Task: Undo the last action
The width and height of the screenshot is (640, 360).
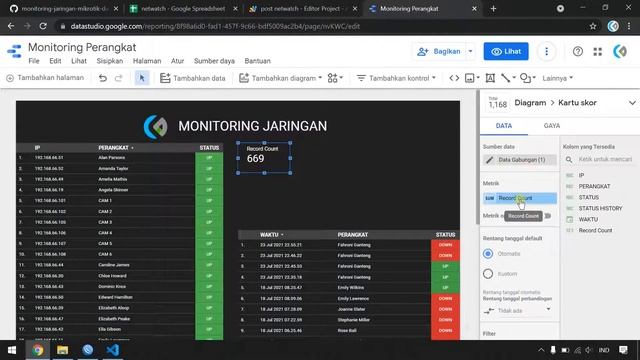Action: tap(102, 78)
